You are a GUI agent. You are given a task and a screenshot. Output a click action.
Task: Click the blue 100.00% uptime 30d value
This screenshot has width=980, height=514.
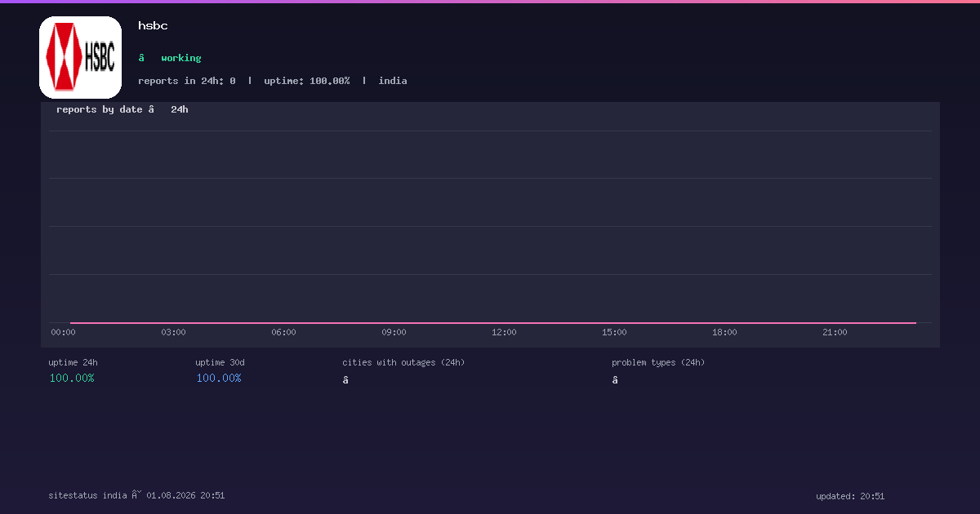tap(219, 378)
